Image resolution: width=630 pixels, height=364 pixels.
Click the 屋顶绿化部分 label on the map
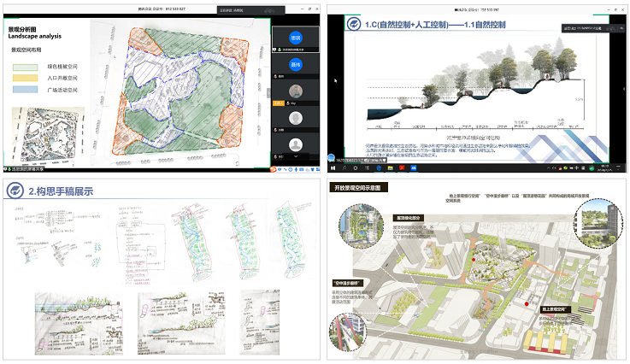pyautogui.click(x=410, y=217)
